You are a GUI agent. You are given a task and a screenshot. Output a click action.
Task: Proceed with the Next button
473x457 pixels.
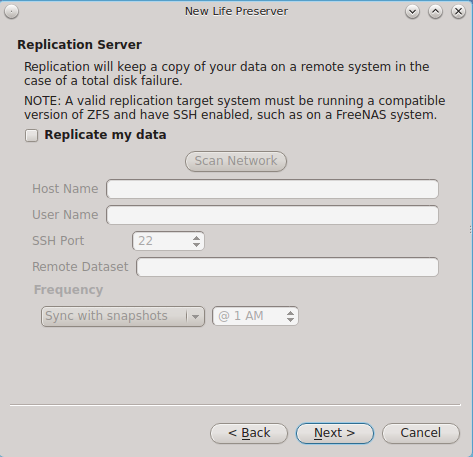coord(335,433)
